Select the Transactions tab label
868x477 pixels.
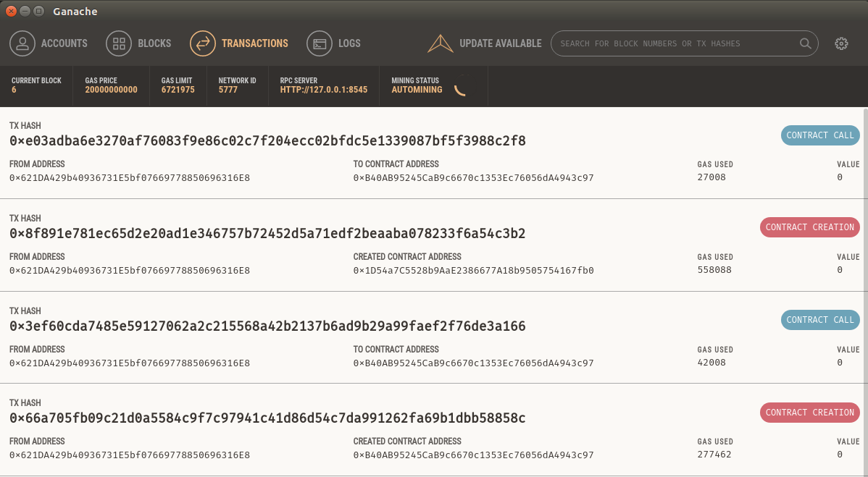254,43
